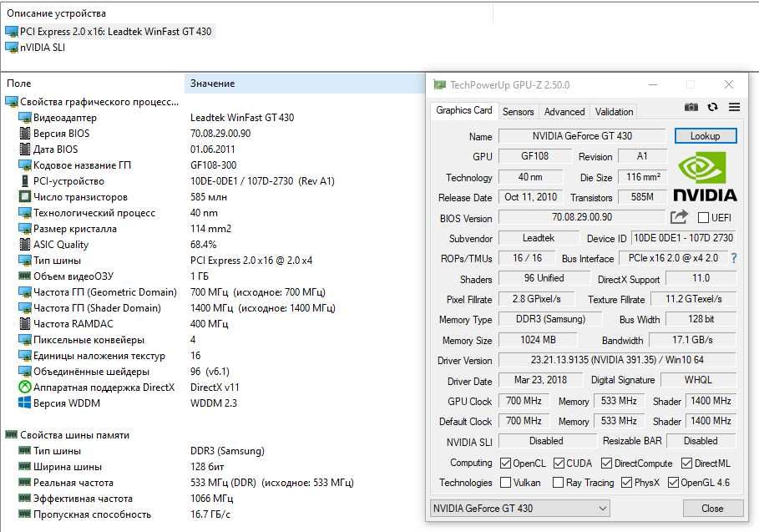
Task: Open the Advanced tab
Action: (x=564, y=112)
